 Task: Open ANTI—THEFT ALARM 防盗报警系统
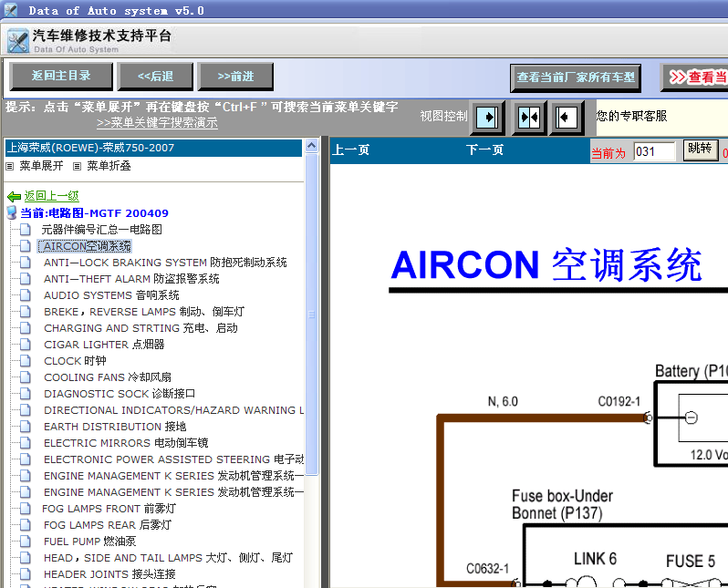tap(131, 278)
